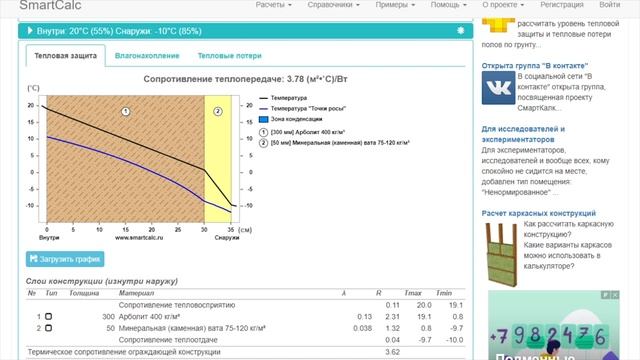
Task: Open the Примеры dropdown menu
Action: [395, 5]
